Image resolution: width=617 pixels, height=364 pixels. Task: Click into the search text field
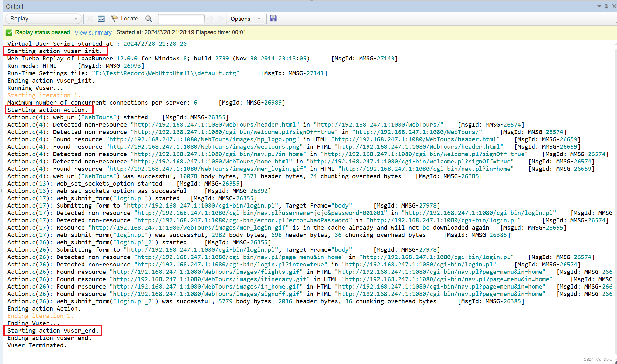tap(181, 19)
